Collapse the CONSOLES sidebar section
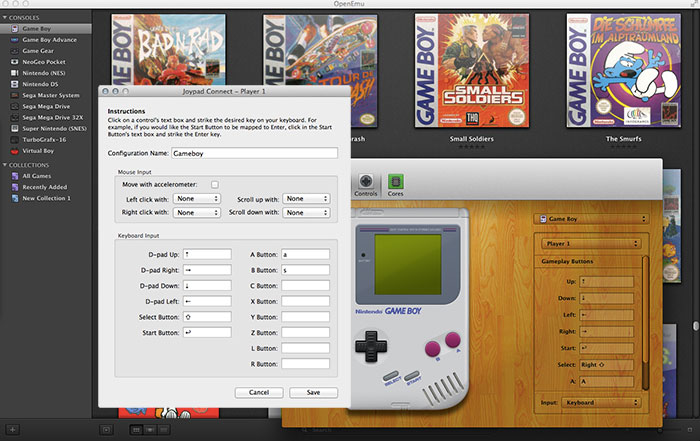 5,18
